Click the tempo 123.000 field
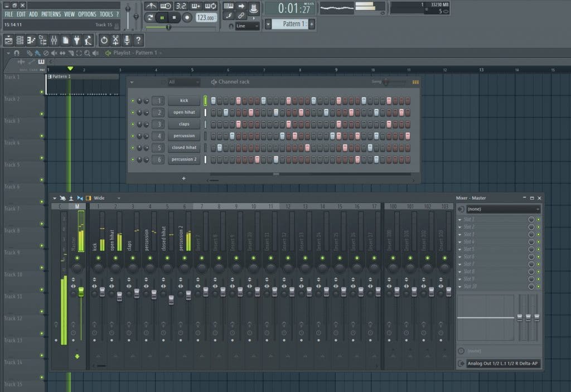The image size is (571, 392). [206, 17]
